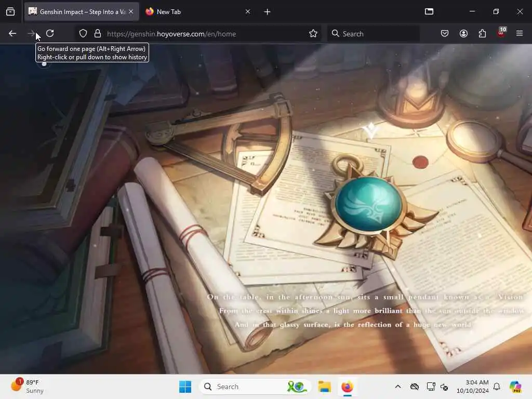Close the Genshin Impact tab
This screenshot has height=399, width=532.
point(131,11)
